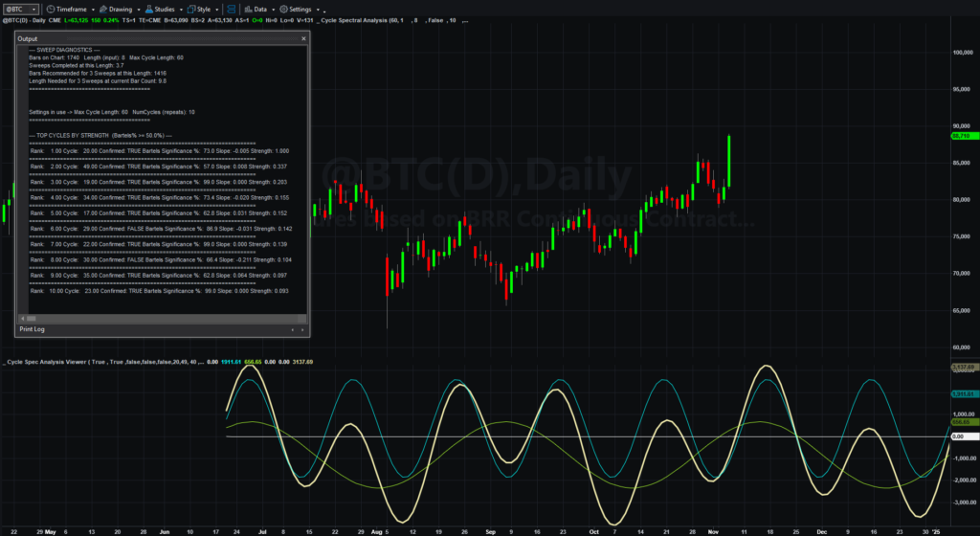Click the 100,000 price axis label

point(963,53)
